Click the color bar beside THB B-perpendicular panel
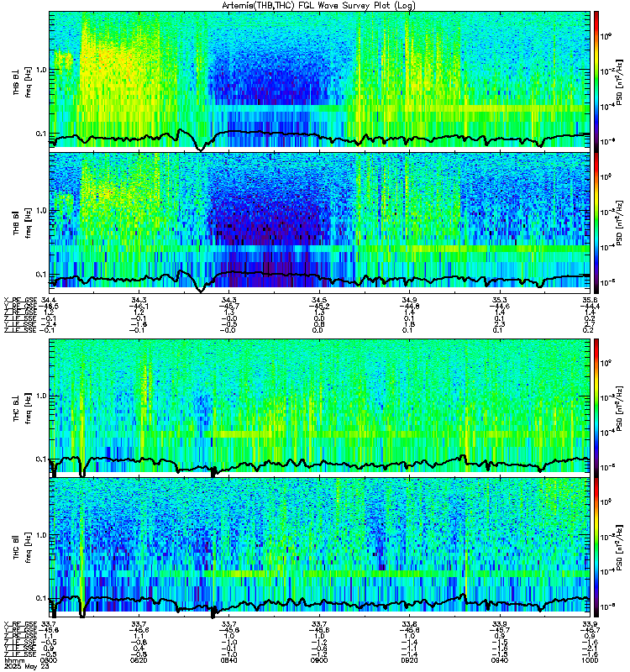Viewport: 630px width, 672px height. [x=596, y=81]
